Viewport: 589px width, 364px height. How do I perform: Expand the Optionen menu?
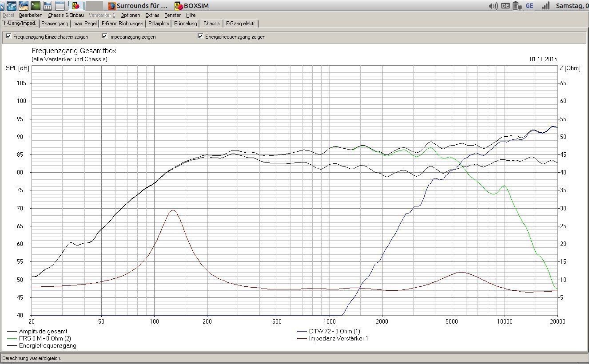(130, 15)
